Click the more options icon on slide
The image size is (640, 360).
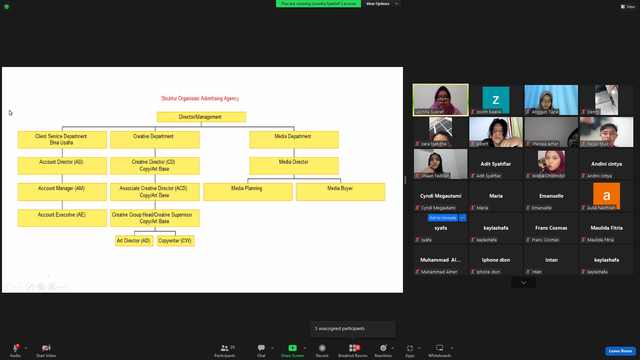coord(63,287)
